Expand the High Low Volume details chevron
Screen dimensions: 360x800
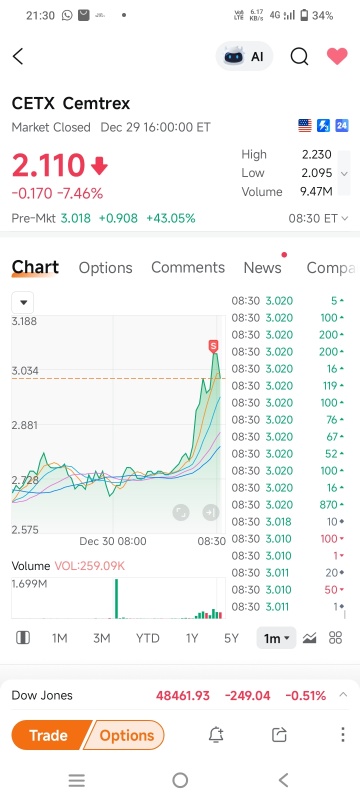(344, 173)
